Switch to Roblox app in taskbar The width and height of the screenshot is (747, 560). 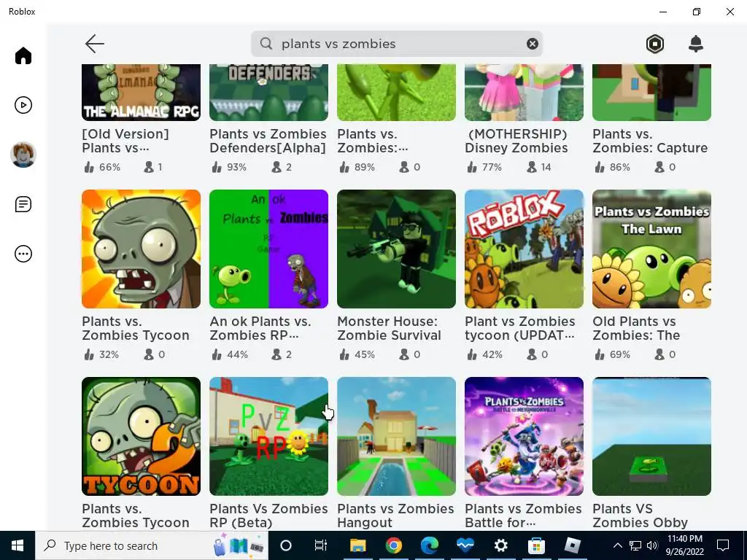coord(572,545)
